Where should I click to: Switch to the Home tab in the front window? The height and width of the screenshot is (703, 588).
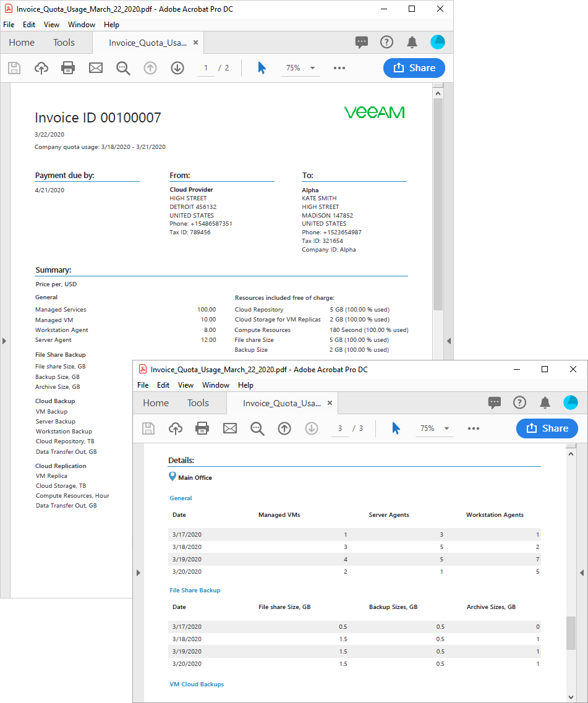pyautogui.click(x=156, y=403)
